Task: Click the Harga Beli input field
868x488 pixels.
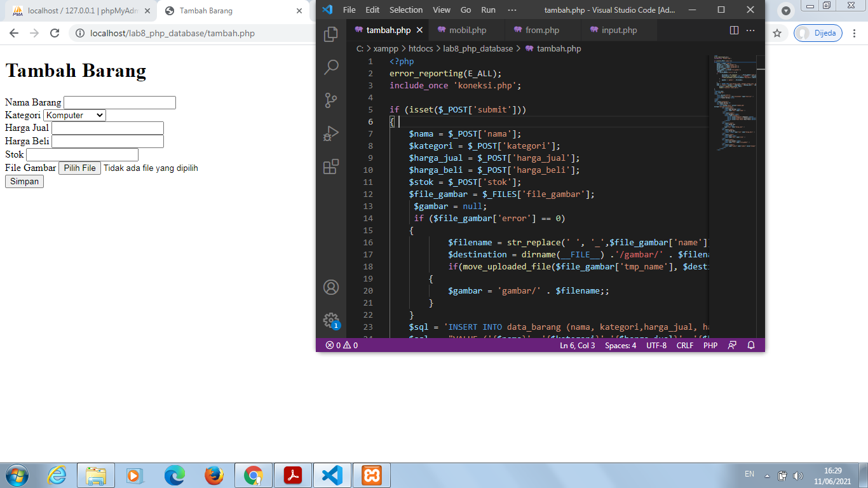Action: [x=107, y=141]
